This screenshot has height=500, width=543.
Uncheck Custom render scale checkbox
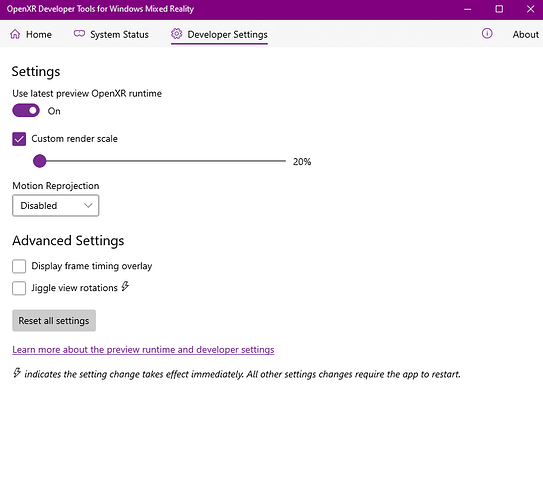point(19,139)
